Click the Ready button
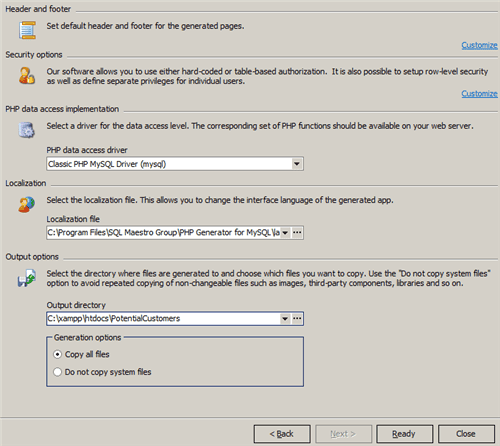The image size is (500, 446). [x=405, y=434]
